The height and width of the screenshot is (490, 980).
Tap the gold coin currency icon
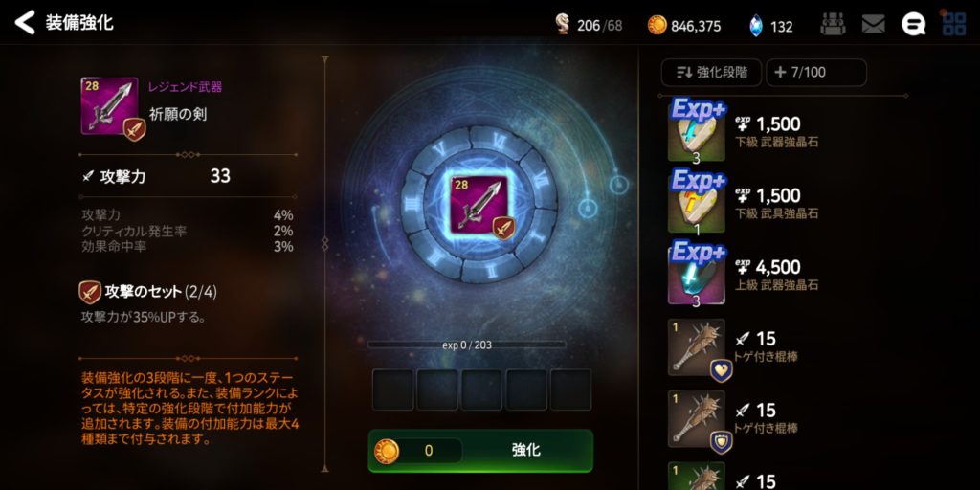pos(657,25)
